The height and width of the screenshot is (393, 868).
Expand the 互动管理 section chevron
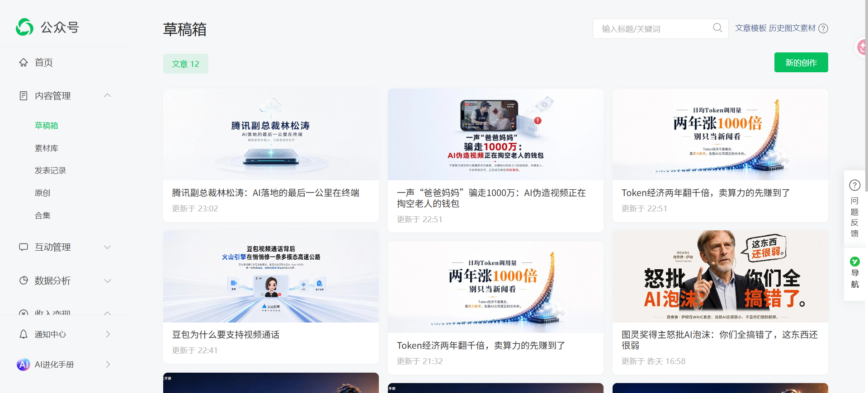pos(108,247)
